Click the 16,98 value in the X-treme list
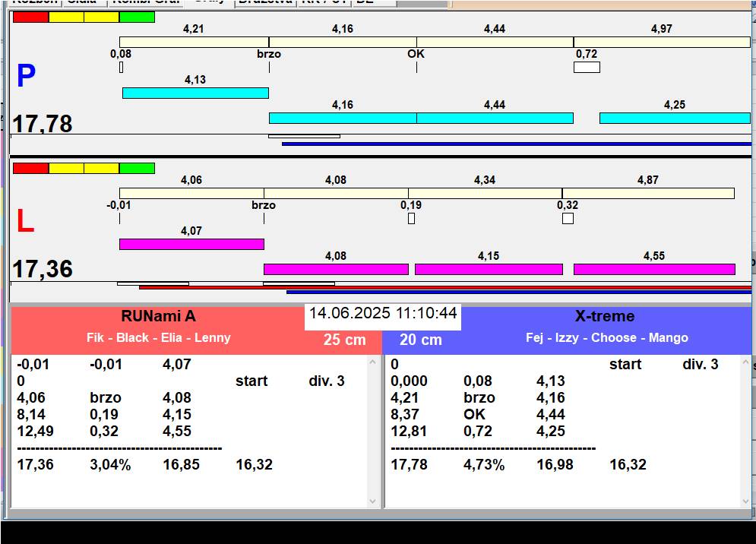This screenshot has width=756, height=544. pos(555,464)
